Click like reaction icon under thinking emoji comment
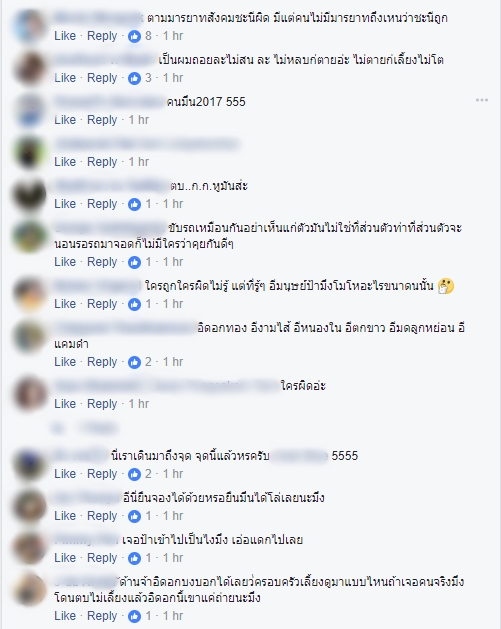This screenshot has height=629, width=501. (x=134, y=304)
